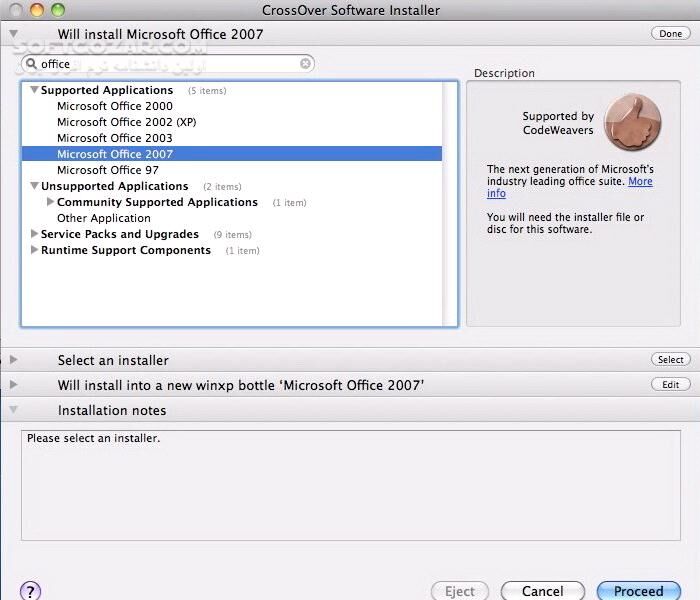Click the Edit button for bottle
The width and height of the screenshot is (700, 600).
coord(670,384)
